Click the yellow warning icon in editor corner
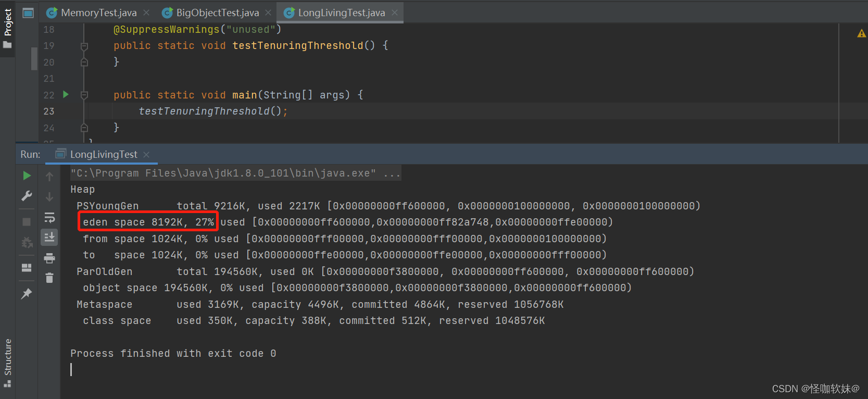 (861, 33)
